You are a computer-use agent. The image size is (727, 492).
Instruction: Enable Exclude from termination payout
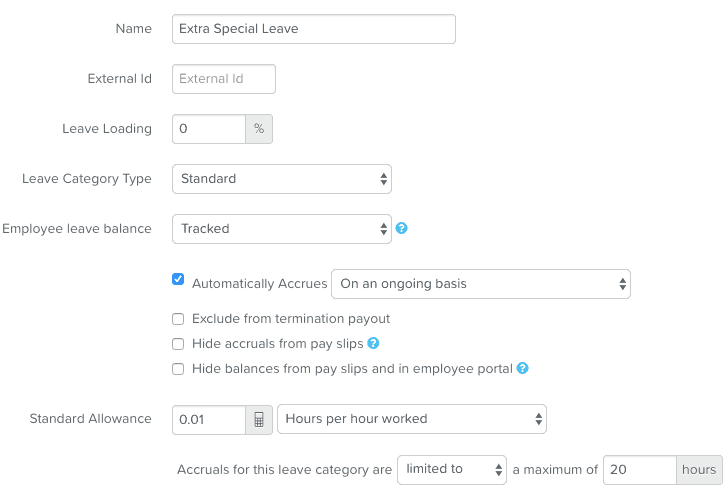point(178,319)
